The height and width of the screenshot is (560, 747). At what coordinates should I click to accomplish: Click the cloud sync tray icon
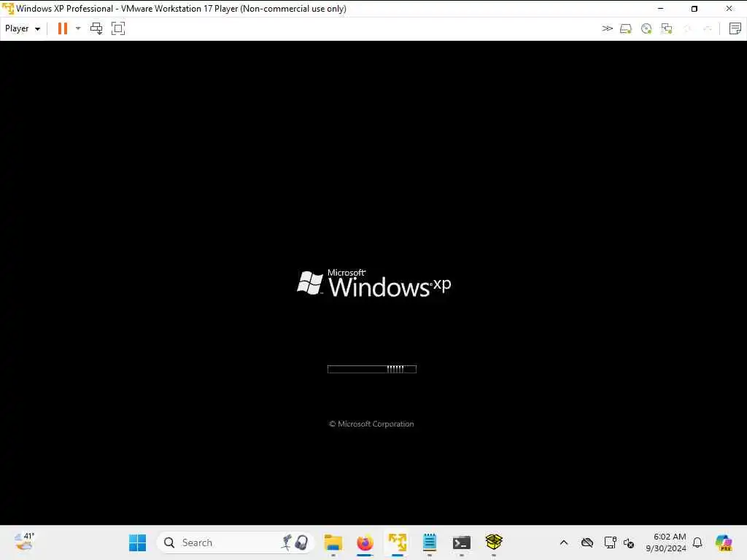[x=587, y=542]
